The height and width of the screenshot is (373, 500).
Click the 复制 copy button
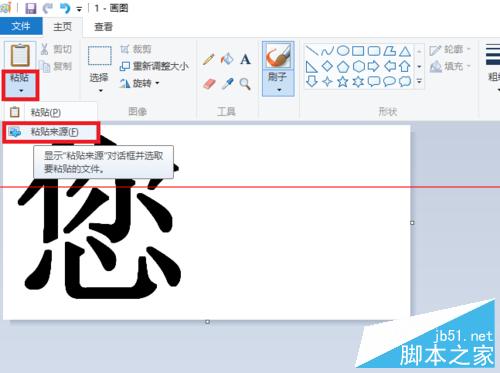(x=56, y=66)
